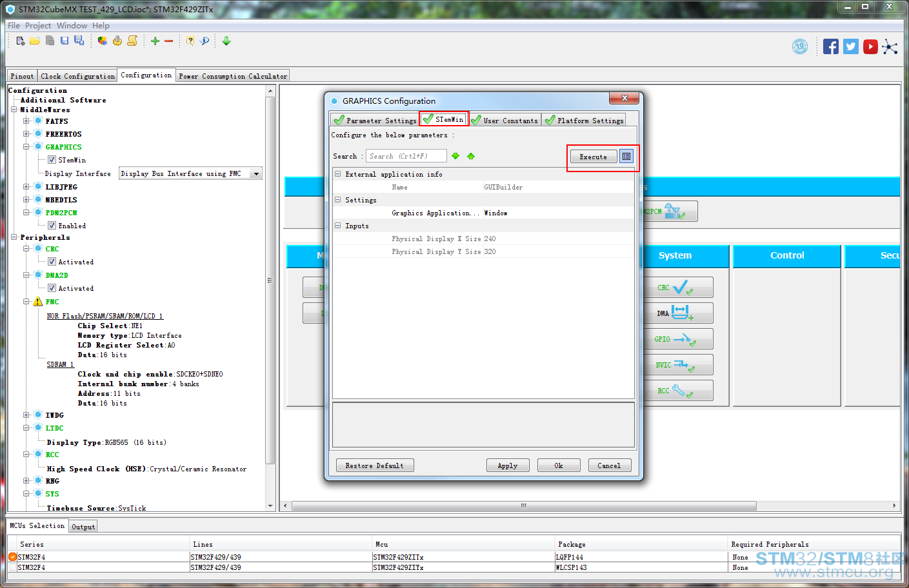Open the File menu

point(14,26)
